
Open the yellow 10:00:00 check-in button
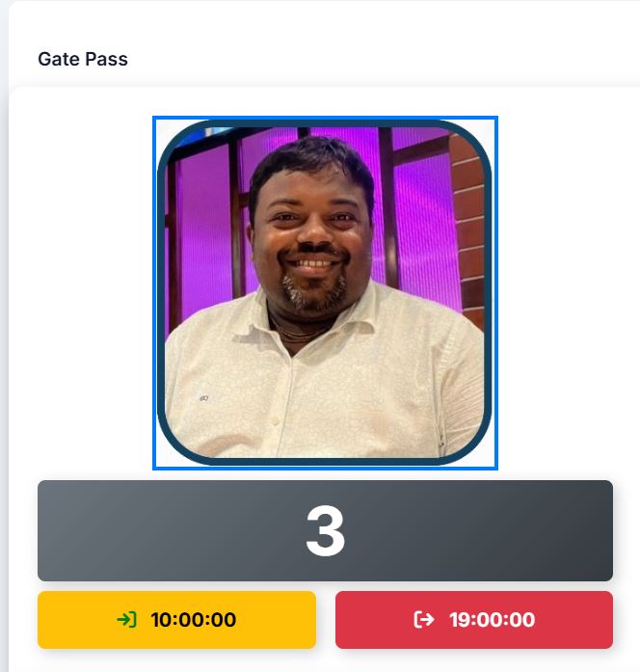pos(177,620)
